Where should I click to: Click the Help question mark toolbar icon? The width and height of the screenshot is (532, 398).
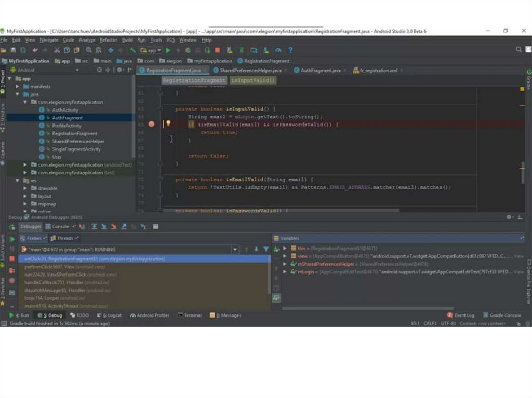click(x=290, y=50)
